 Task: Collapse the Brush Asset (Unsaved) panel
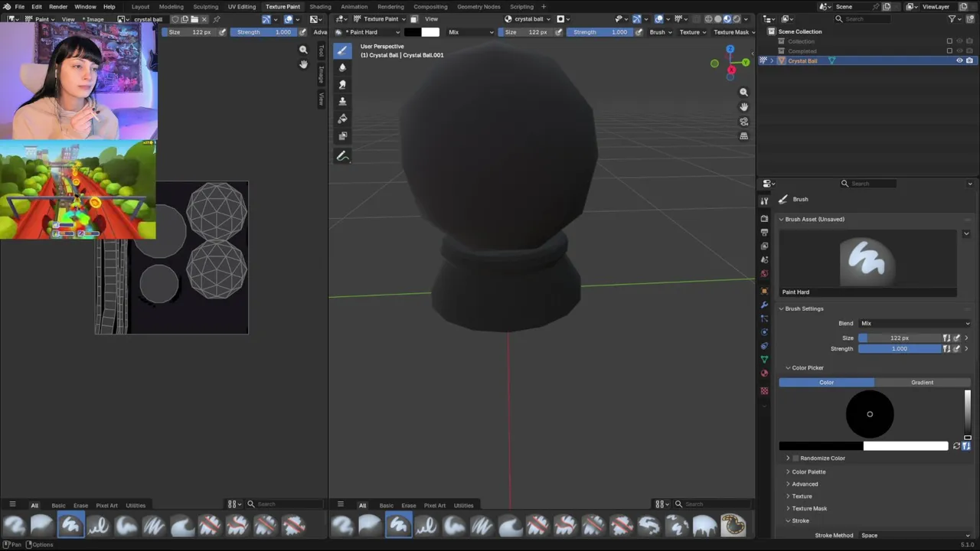[x=815, y=220]
